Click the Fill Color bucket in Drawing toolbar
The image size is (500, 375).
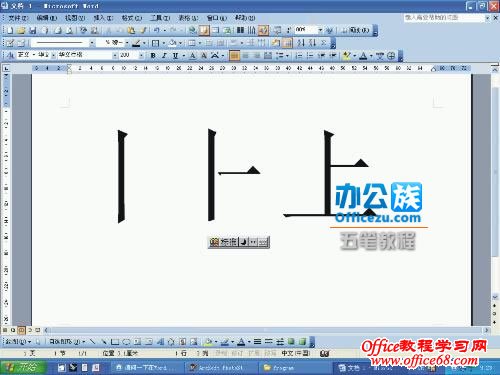[x=208, y=342]
